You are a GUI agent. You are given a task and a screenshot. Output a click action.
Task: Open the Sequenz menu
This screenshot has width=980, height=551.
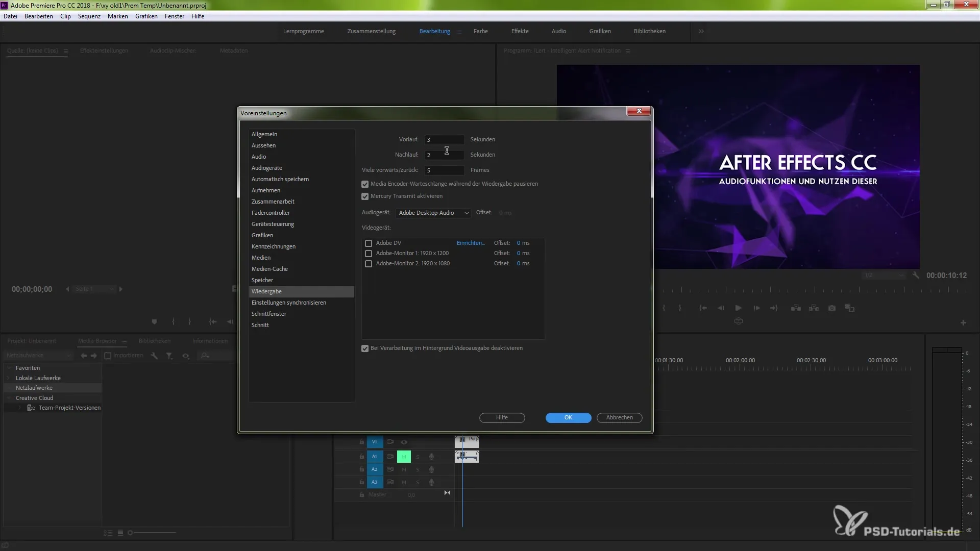click(x=89, y=16)
